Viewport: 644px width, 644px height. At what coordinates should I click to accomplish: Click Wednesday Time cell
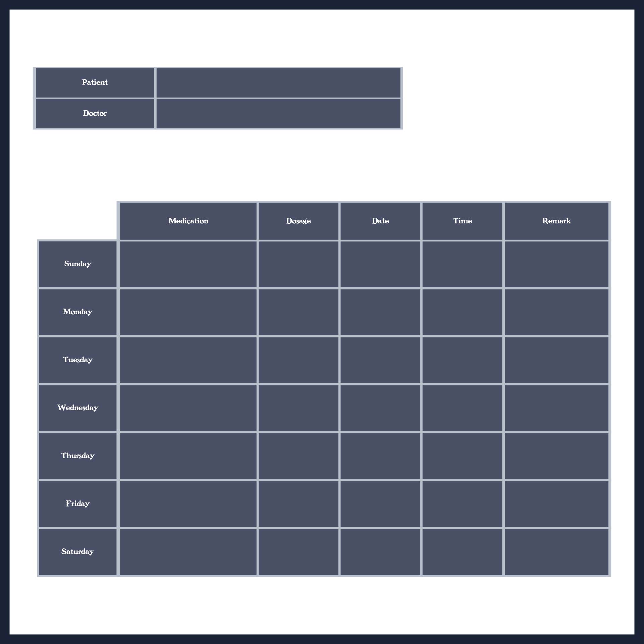pyautogui.click(x=463, y=408)
